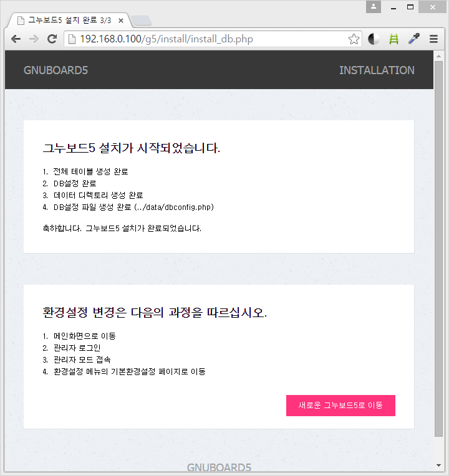The image size is (449, 476).
Task: Reload the install_db.php page
Action: click(x=52, y=39)
